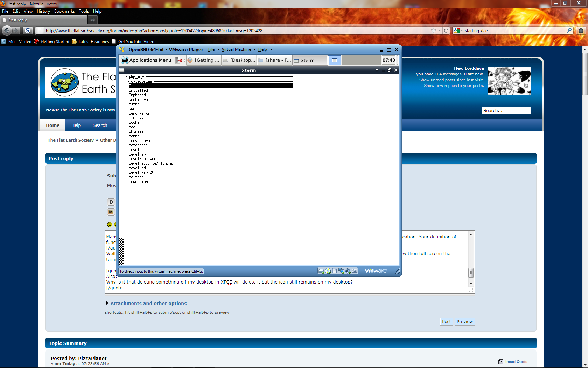Click the forum Home tab
The image size is (588, 368).
pyautogui.click(x=53, y=125)
